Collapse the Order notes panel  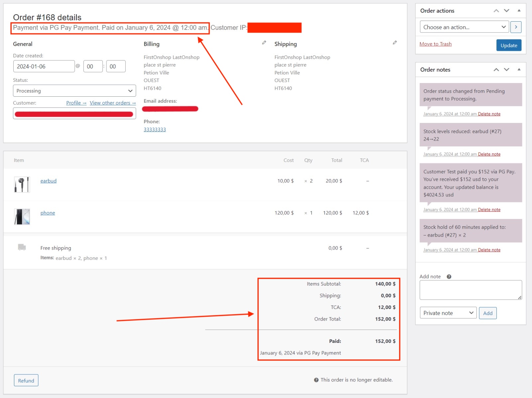click(519, 69)
